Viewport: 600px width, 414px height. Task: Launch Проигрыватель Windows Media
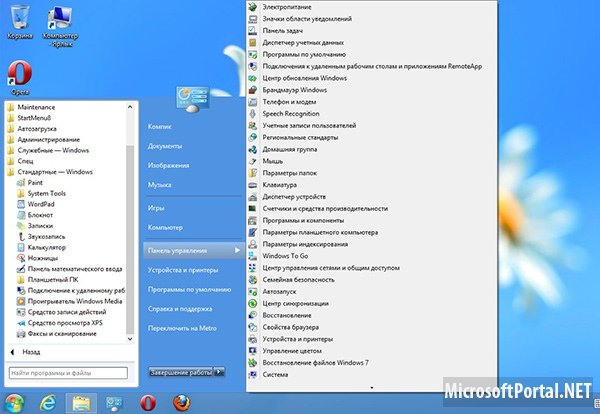[x=69, y=301]
